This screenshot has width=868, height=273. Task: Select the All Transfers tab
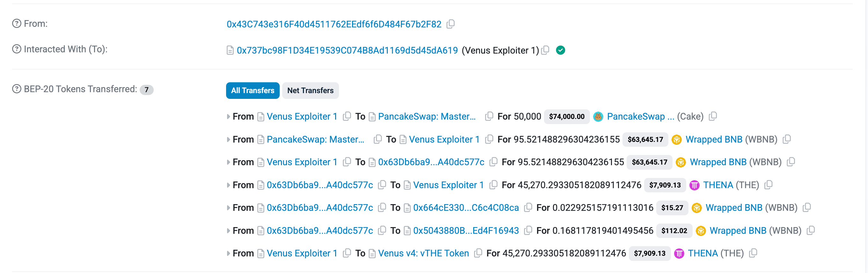[x=252, y=90]
